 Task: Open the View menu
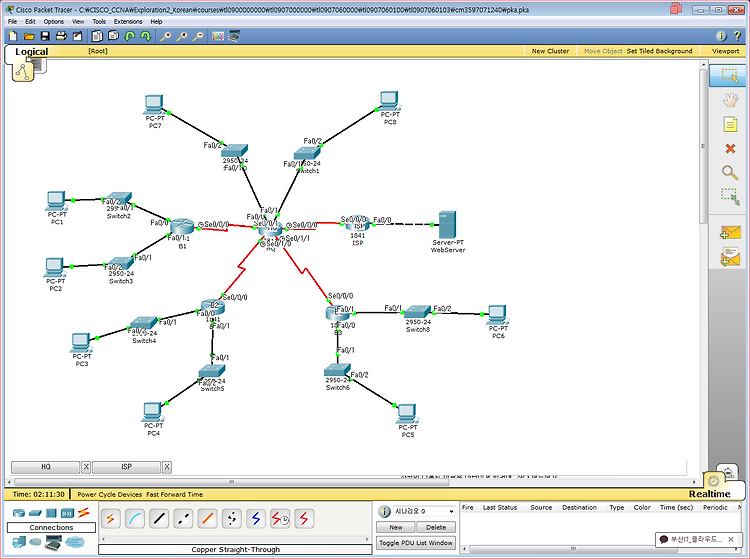click(78, 22)
